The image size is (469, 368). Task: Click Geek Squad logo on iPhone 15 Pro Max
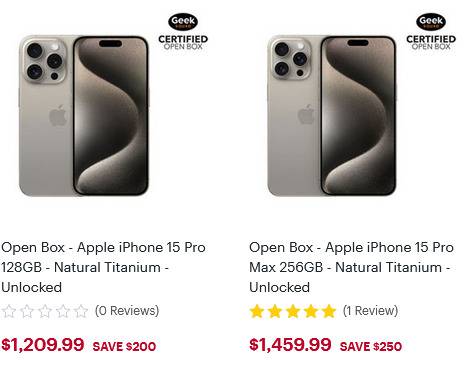click(x=431, y=22)
